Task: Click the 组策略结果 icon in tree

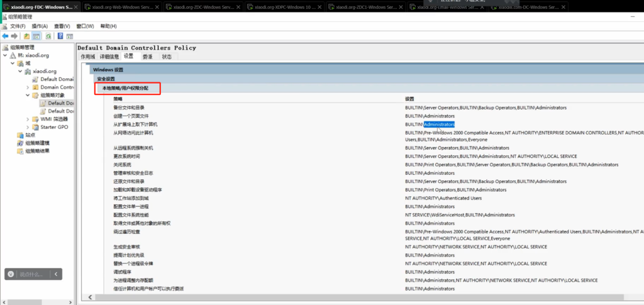Action: point(20,151)
